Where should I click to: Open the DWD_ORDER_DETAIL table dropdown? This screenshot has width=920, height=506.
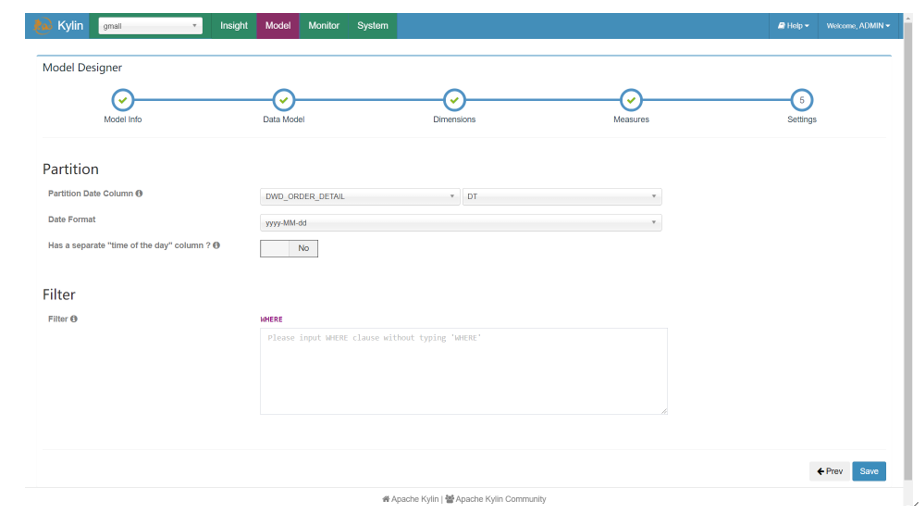(x=359, y=197)
